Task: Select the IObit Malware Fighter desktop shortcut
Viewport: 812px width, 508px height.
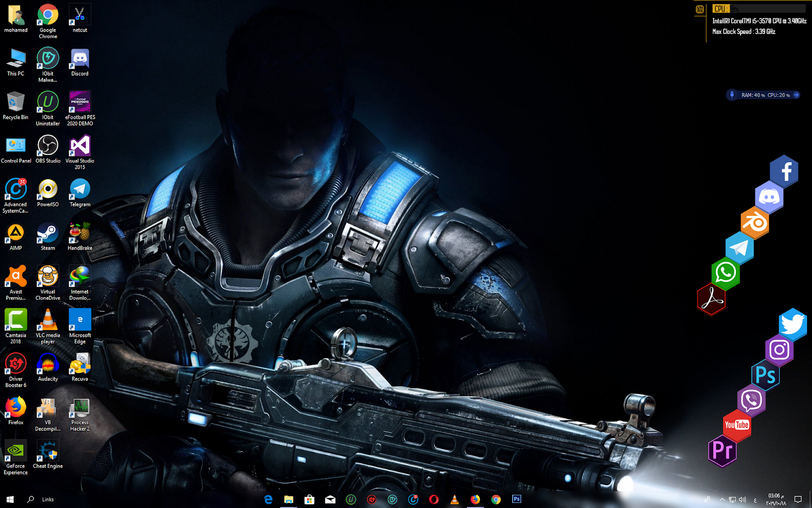Action: [x=48, y=66]
